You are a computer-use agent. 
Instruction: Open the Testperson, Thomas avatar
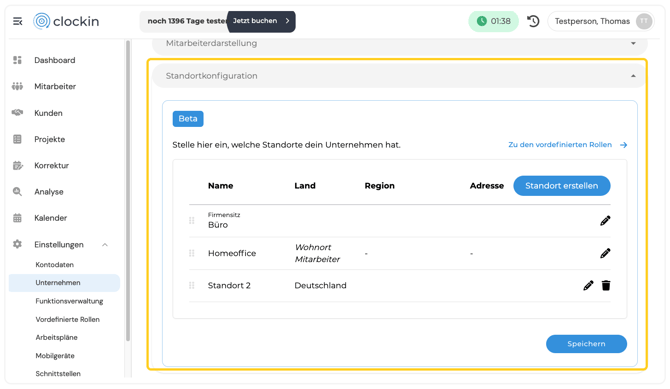(644, 21)
